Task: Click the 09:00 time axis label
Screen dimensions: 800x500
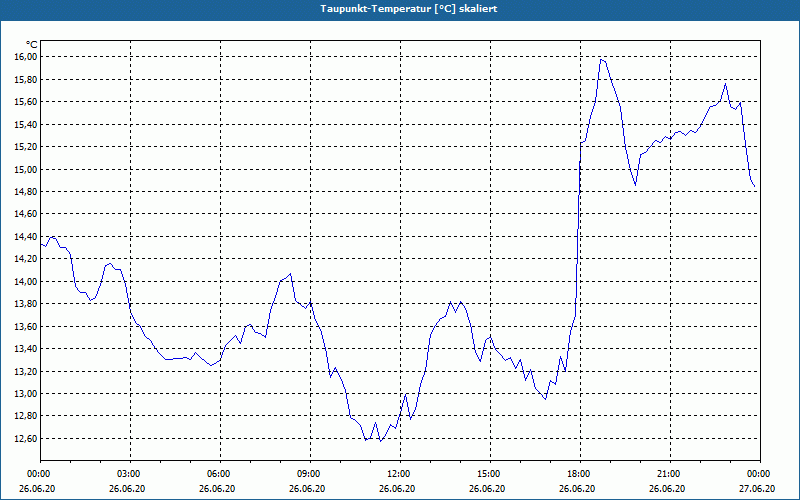Action: coord(308,474)
